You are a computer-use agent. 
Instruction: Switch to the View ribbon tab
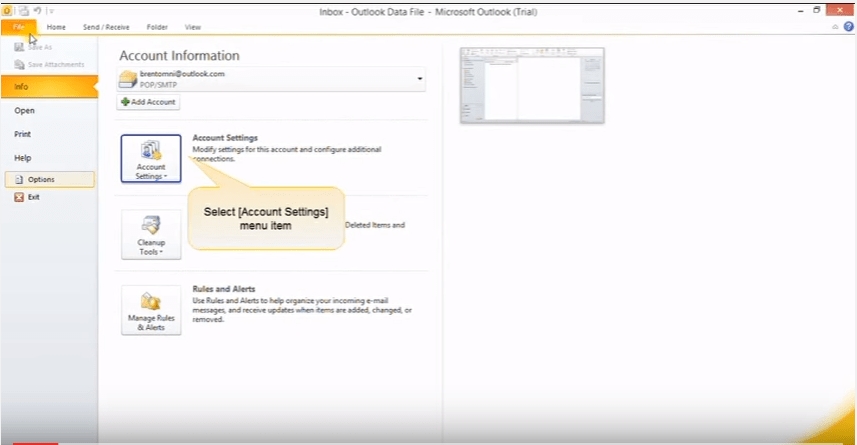192,27
